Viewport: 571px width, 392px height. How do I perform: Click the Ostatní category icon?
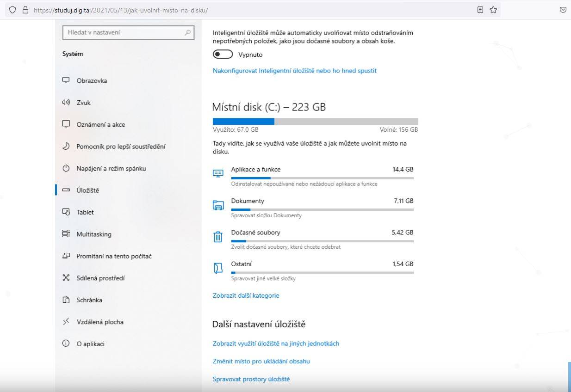218,268
